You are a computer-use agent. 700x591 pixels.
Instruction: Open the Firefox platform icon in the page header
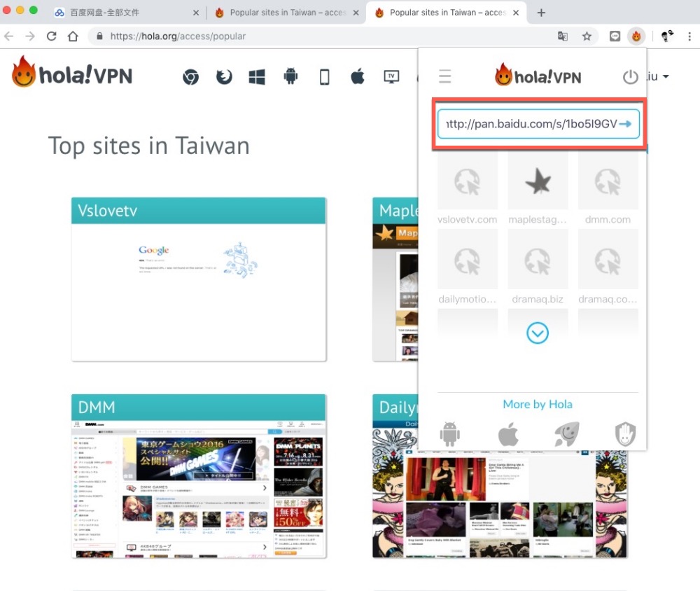pos(224,77)
